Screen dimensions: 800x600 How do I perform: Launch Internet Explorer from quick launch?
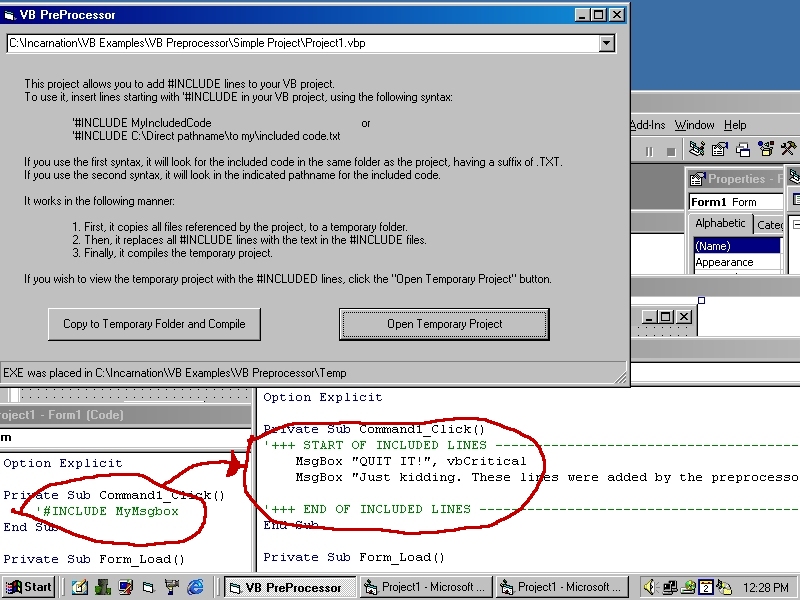click(196, 587)
